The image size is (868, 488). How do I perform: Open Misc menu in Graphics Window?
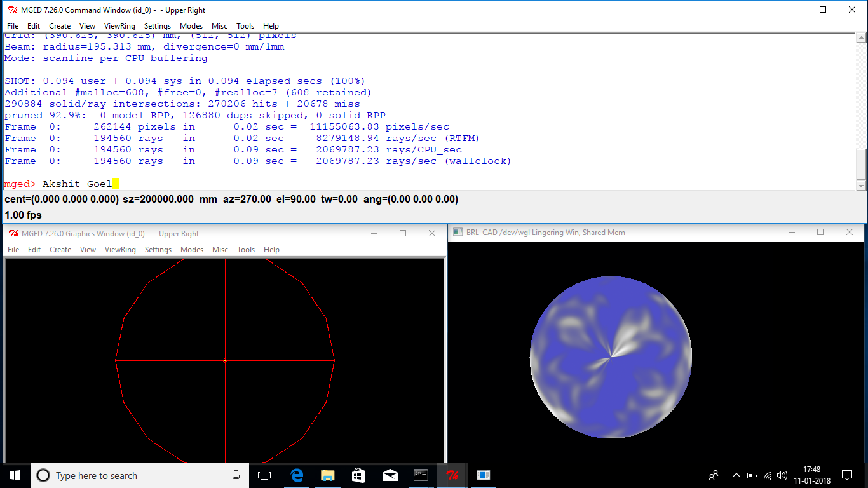pos(220,250)
